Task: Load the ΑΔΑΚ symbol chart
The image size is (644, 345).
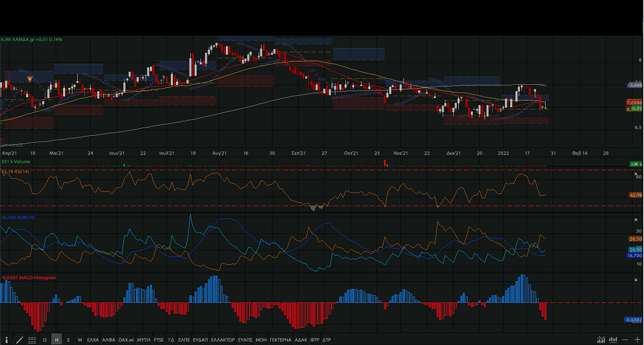Action: coord(301,340)
